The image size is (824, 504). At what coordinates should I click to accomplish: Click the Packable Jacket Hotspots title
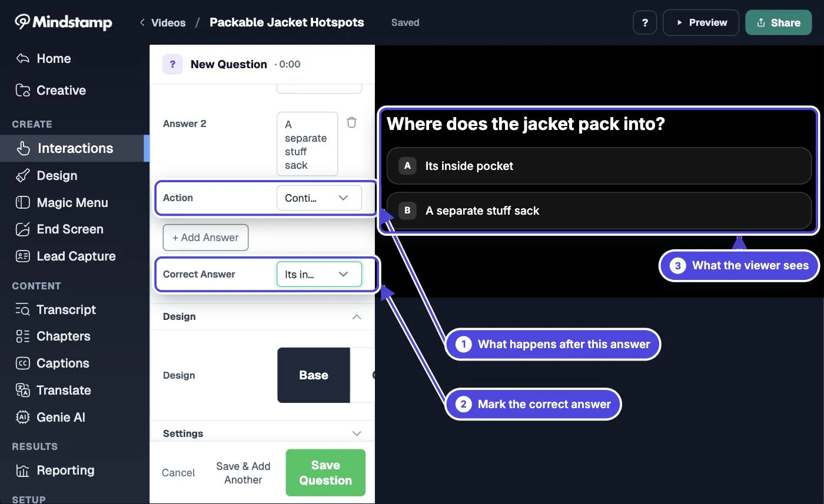[x=287, y=23]
